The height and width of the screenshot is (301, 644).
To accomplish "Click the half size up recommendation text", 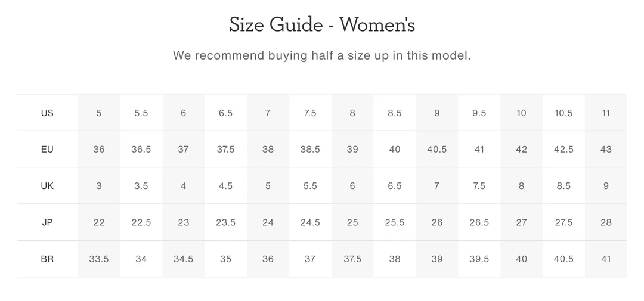I will click(x=322, y=55).
